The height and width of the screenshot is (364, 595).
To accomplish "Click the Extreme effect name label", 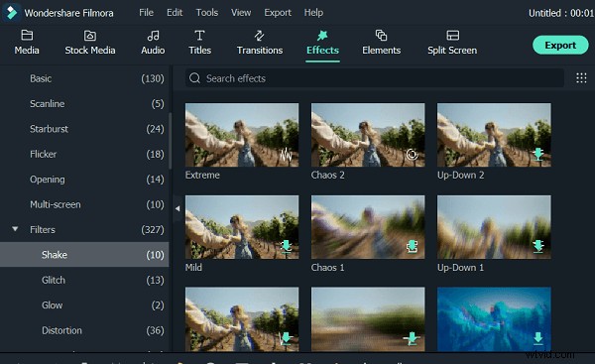I will coord(202,175).
